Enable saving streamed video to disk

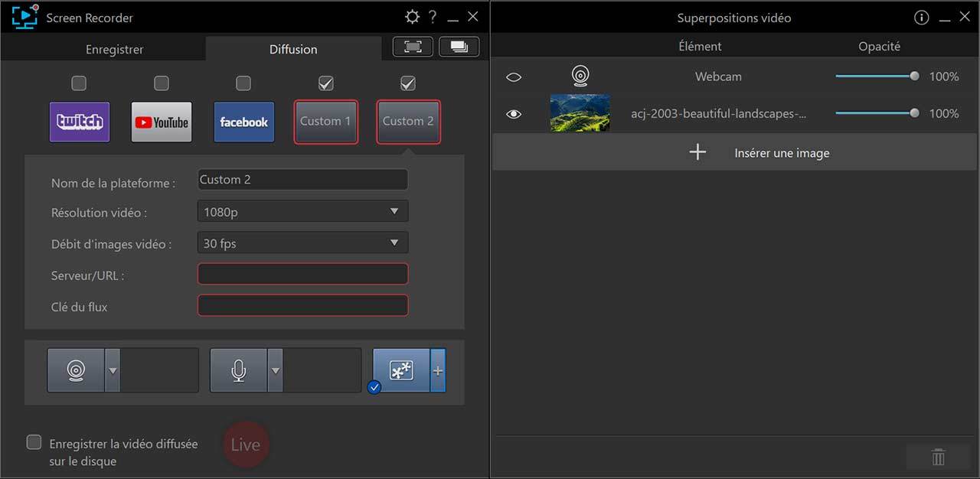pos(34,442)
